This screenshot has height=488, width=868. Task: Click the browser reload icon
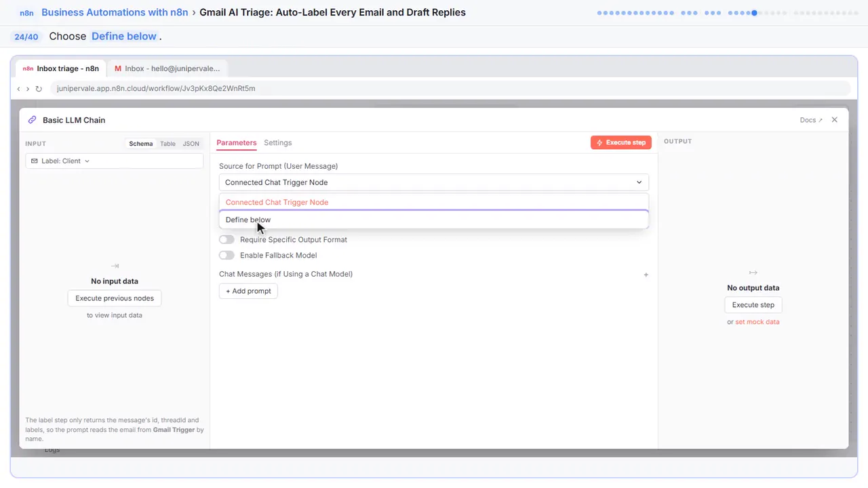tap(39, 89)
